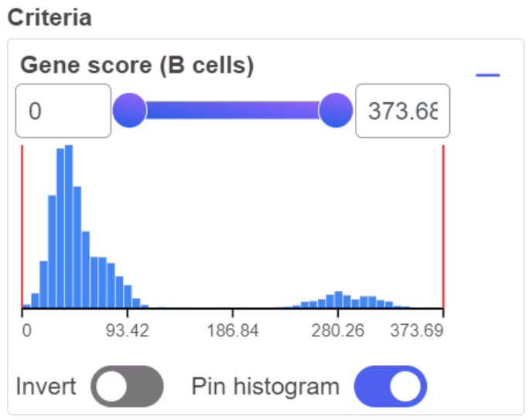The width and height of the screenshot is (532, 420).
Task: Click the left range slider handle
Action: [x=129, y=111]
